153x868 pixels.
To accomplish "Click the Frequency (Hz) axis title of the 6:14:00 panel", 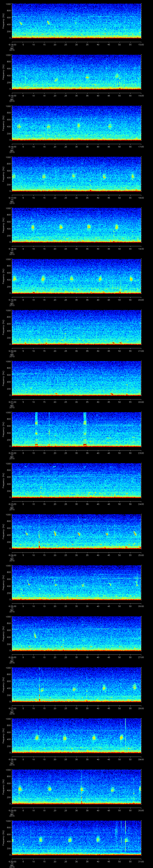I will click(x=3, y=21).
